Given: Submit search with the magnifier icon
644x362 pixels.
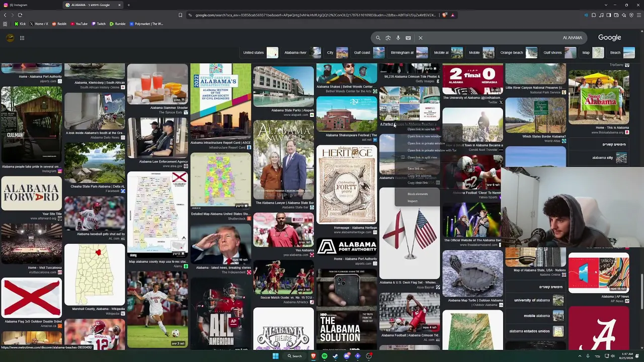Looking at the screenshot, I should [x=378, y=38].
